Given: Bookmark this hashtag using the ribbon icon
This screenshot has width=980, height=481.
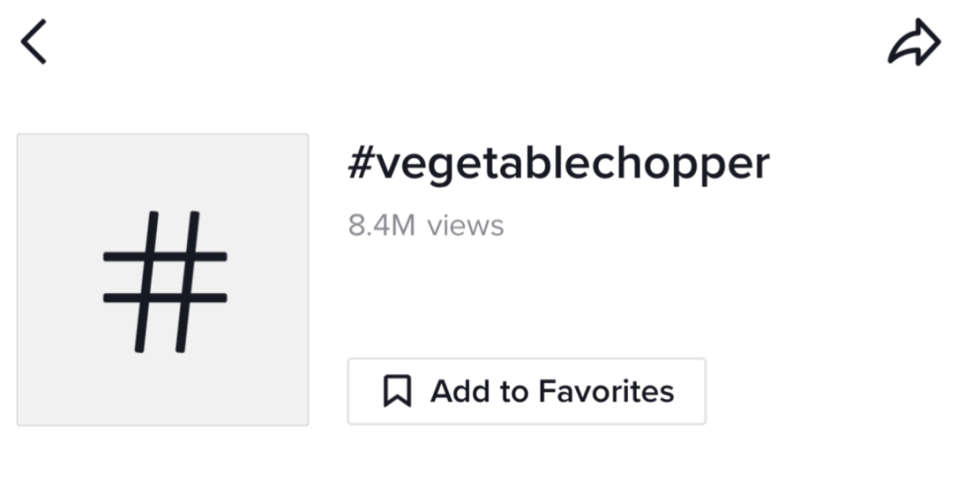Looking at the screenshot, I should 397,391.
